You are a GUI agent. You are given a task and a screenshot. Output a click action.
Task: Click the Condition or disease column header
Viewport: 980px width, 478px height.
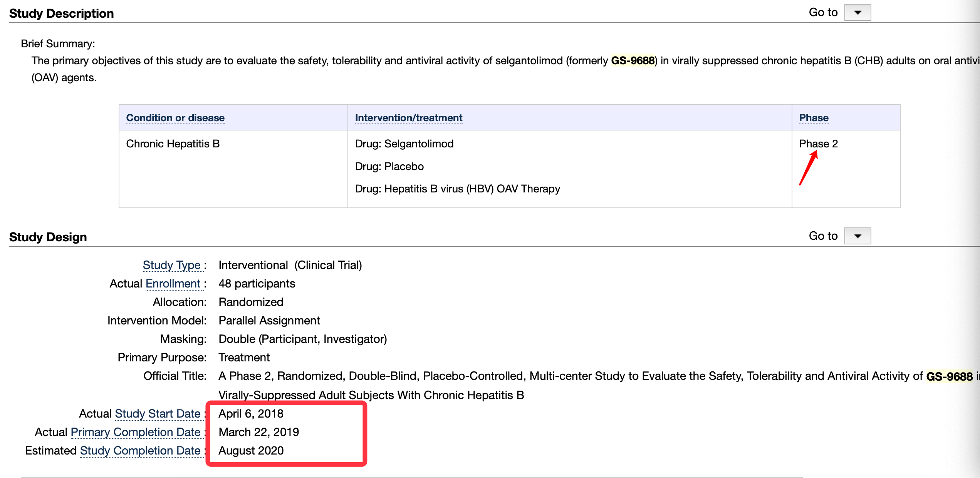[x=175, y=118]
